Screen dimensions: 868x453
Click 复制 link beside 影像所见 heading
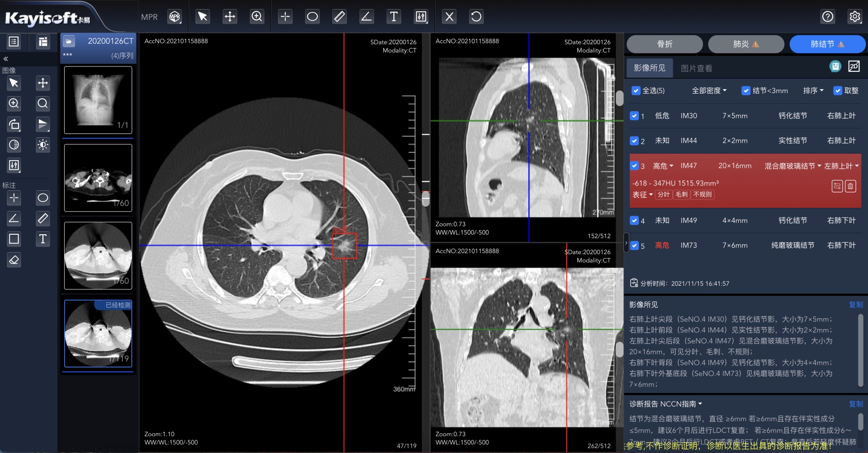tap(855, 305)
